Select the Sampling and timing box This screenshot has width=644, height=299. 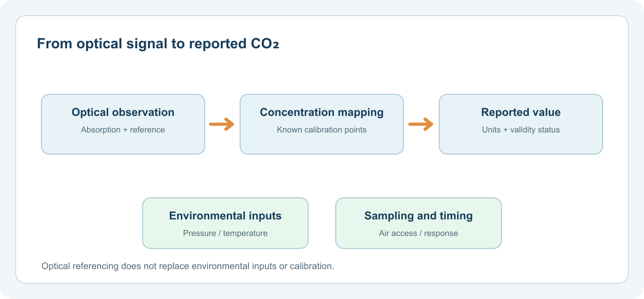click(x=419, y=223)
